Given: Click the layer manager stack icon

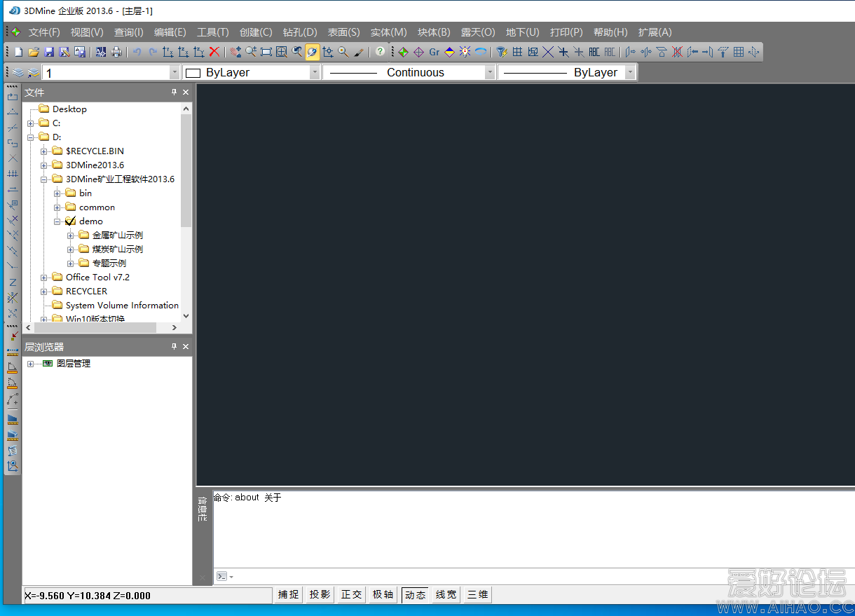Looking at the screenshot, I should [18, 72].
